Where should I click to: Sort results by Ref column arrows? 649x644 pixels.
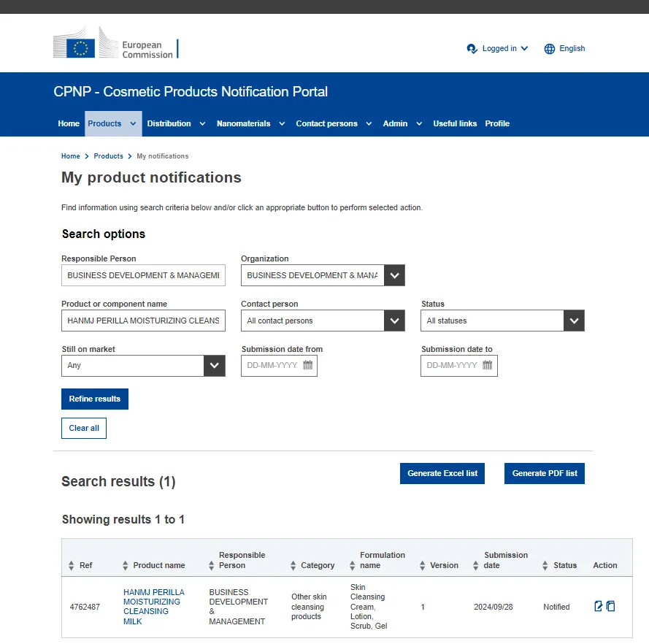pyautogui.click(x=72, y=565)
